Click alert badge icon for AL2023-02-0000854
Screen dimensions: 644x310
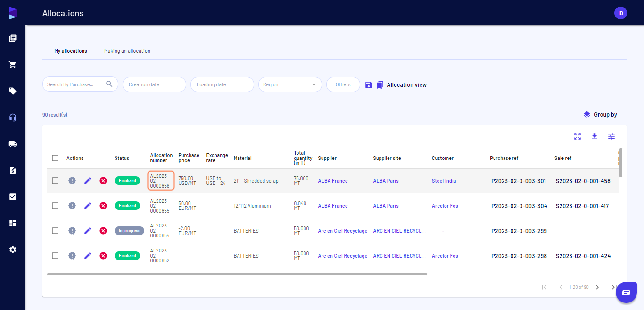[x=72, y=231]
